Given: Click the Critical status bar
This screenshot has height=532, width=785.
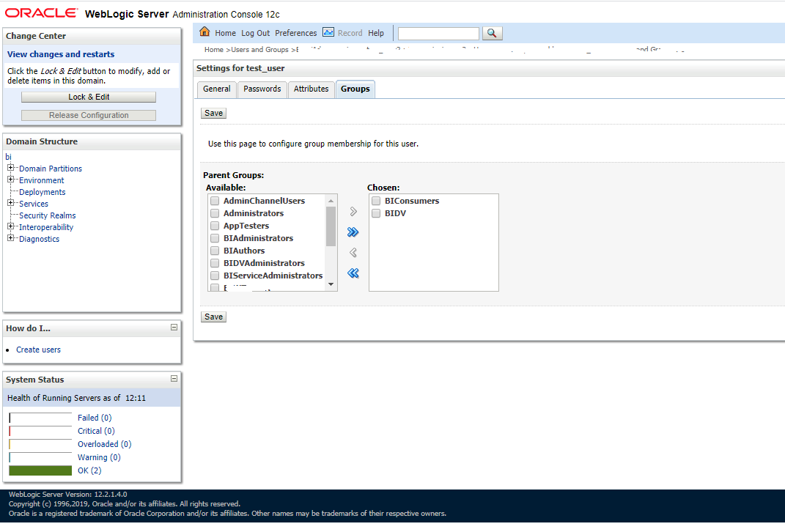Looking at the screenshot, I should click(x=40, y=431).
